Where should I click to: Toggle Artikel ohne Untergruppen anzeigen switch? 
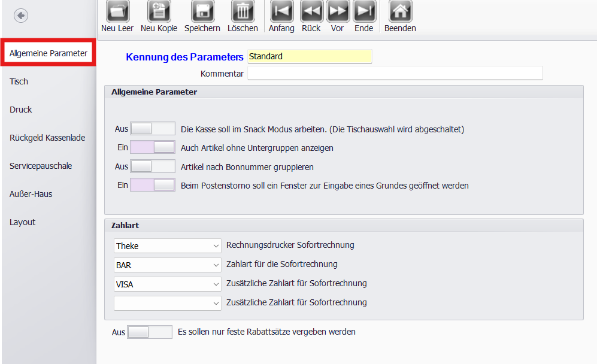(153, 147)
